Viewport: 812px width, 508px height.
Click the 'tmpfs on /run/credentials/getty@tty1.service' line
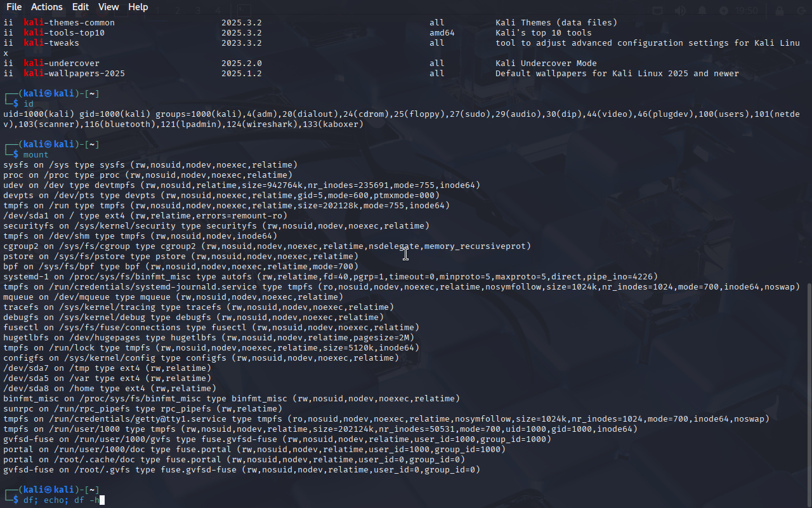[386, 419]
